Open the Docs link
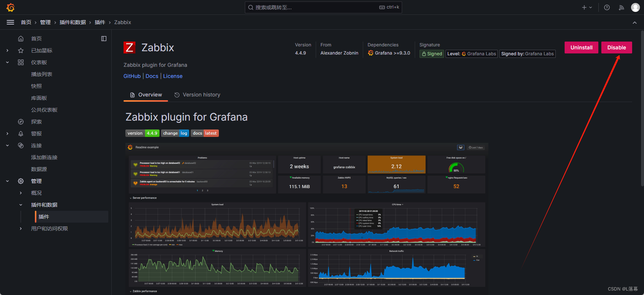This screenshot has height=295, width=644. pos(152,76)
